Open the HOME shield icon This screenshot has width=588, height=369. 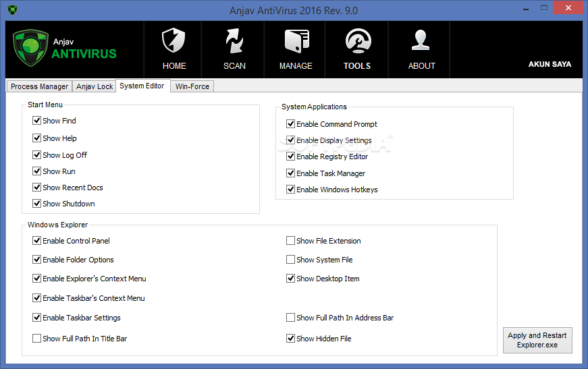173,40
